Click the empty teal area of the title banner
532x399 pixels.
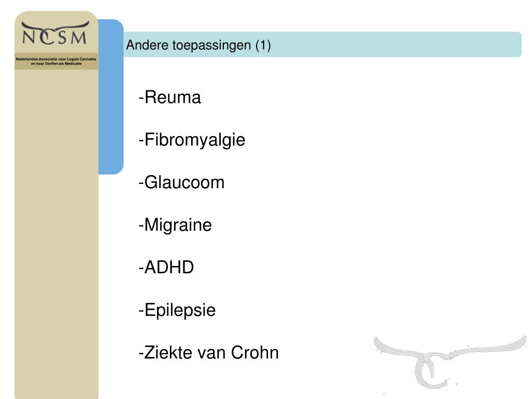pyautogui.click(x=395, y=45)
